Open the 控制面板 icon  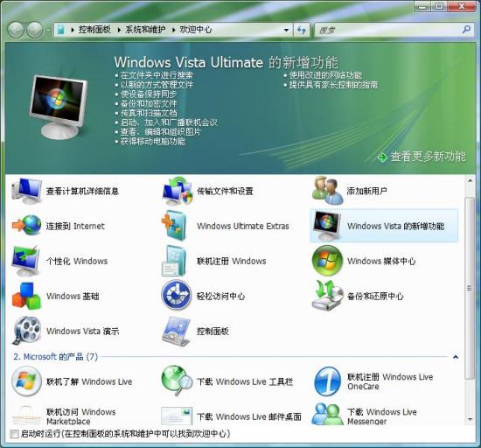tap(176, 332)
